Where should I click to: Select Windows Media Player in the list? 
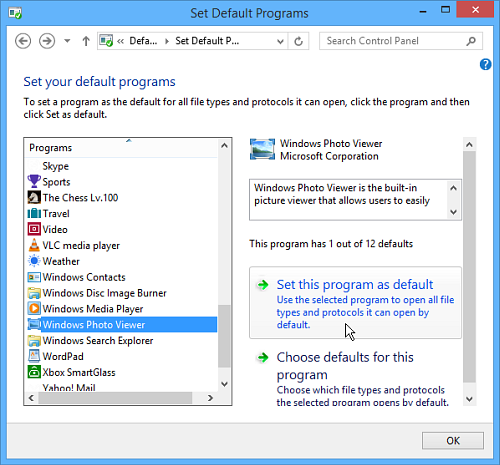pos(93,309)
